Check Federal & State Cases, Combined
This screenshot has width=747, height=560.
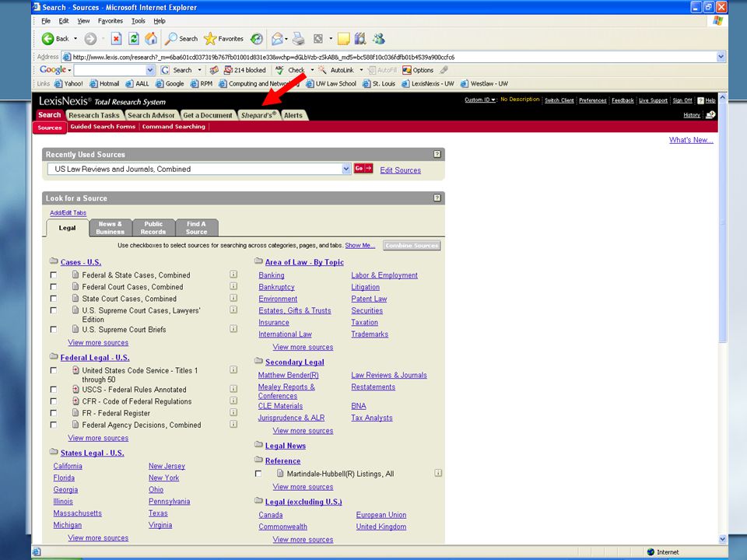click(x=54, y=275)
